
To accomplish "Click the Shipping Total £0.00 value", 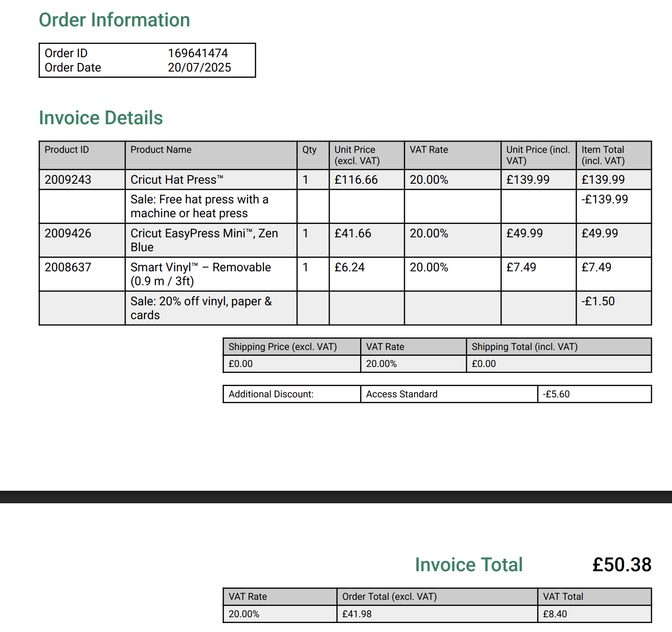I will pos(484,364).
